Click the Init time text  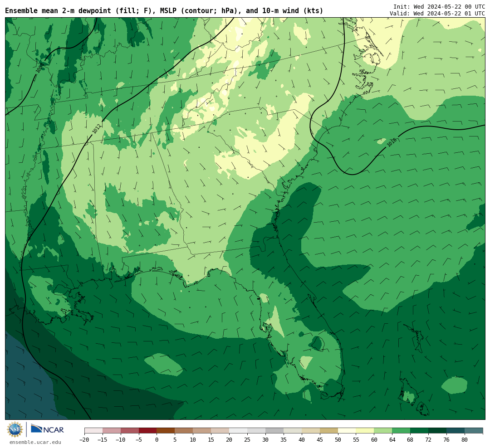click(439, 6)
